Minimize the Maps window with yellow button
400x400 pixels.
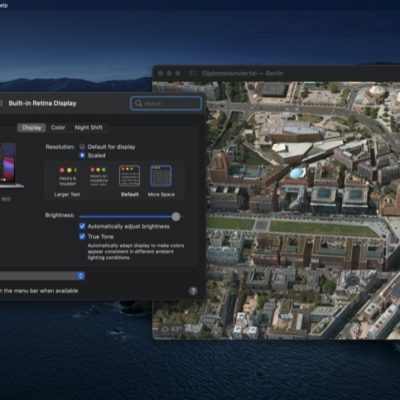coord(169,73)
